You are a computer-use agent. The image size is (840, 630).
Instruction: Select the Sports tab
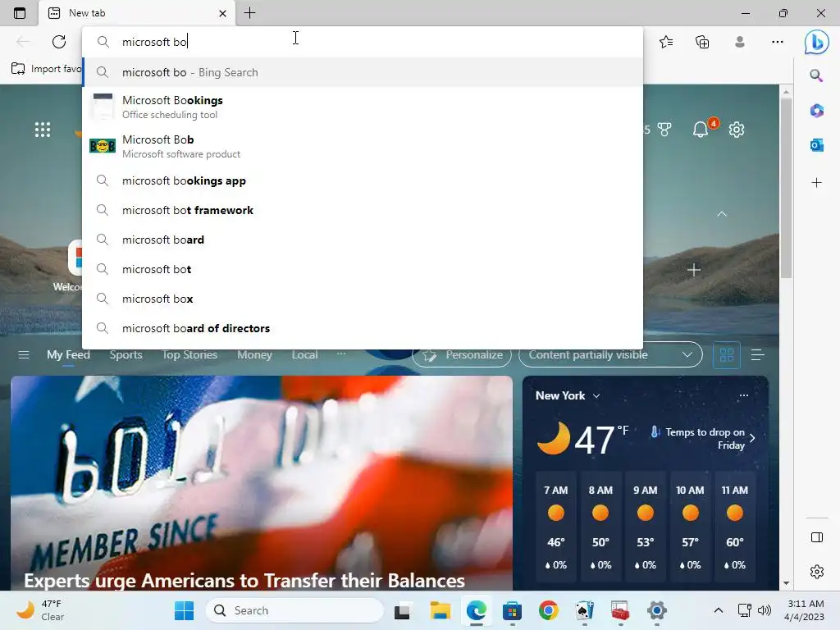point(126,354)
